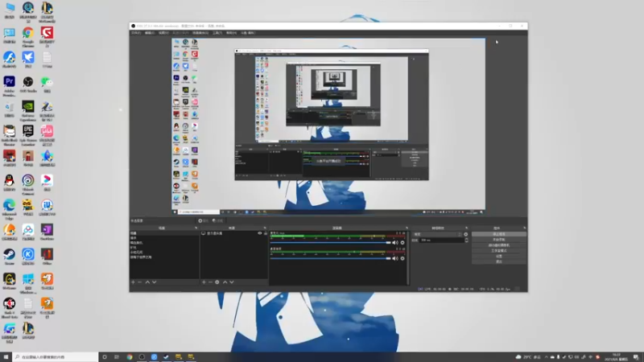Pop out the Sources dock panel
Viewport: 644px width, 362px height.
265,228
